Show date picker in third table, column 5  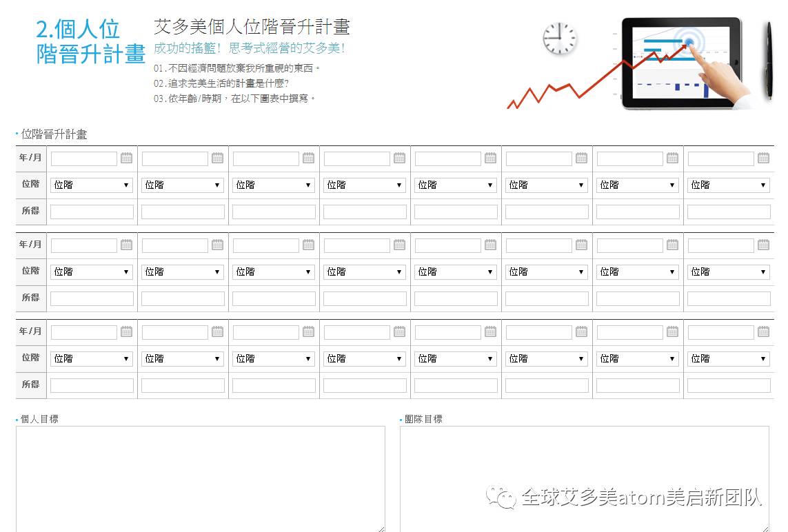(x=490, y=331)
